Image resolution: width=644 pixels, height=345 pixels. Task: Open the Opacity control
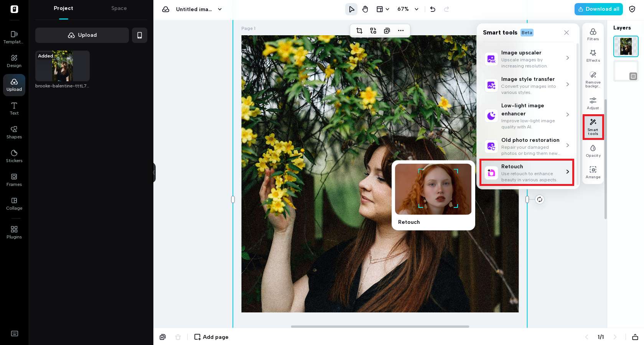coord(593,150)
